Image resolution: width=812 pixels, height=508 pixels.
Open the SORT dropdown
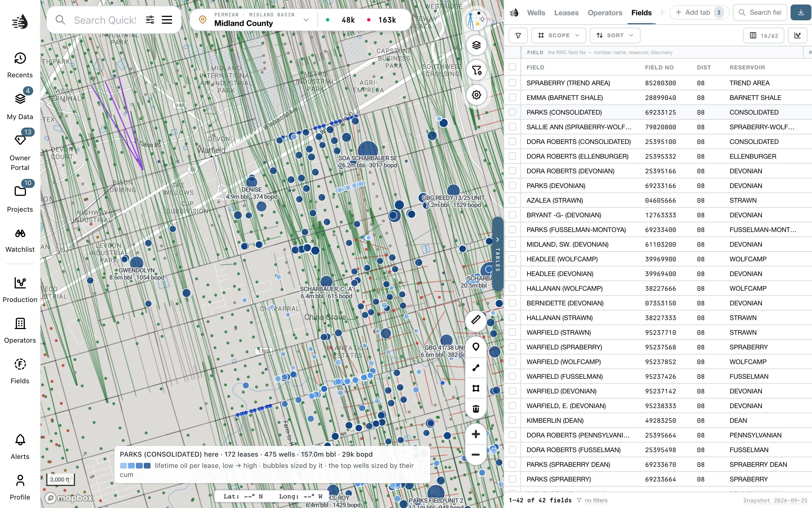tap(615, 35)
